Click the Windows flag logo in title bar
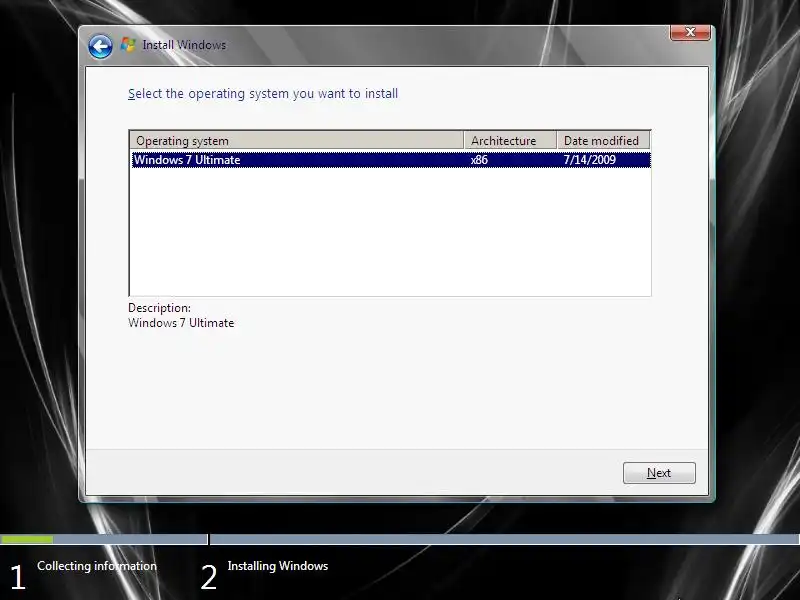 click(128, 45)
